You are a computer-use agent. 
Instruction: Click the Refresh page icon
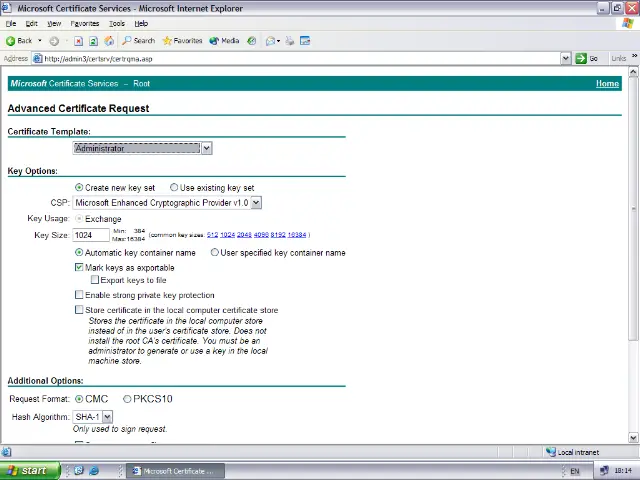[x=93, y=41]
